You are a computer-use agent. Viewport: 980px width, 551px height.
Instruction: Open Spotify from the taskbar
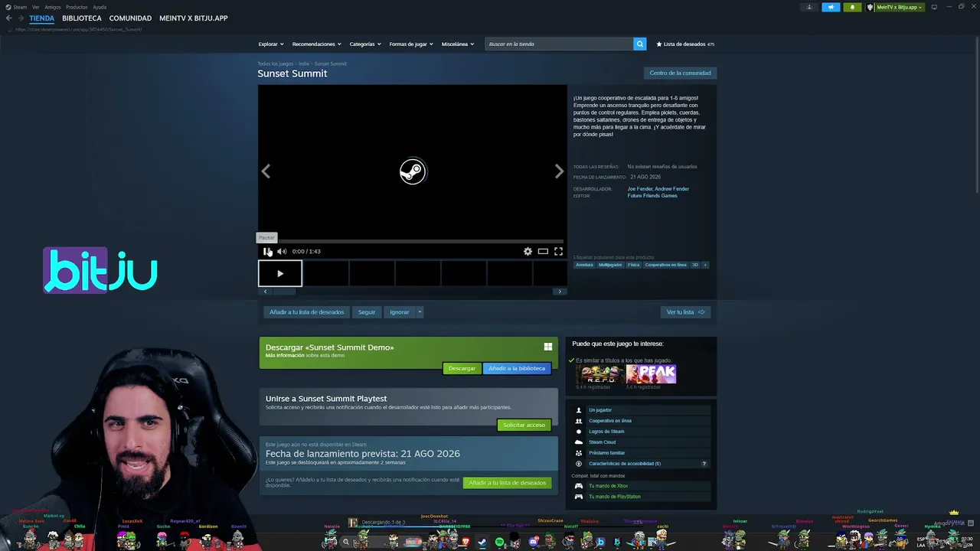500,543
